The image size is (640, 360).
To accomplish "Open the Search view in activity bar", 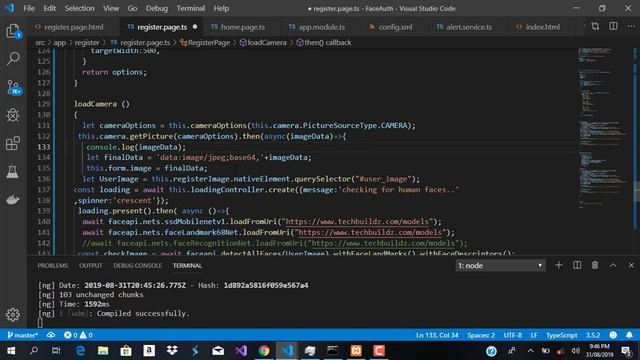I will [13, 59].
